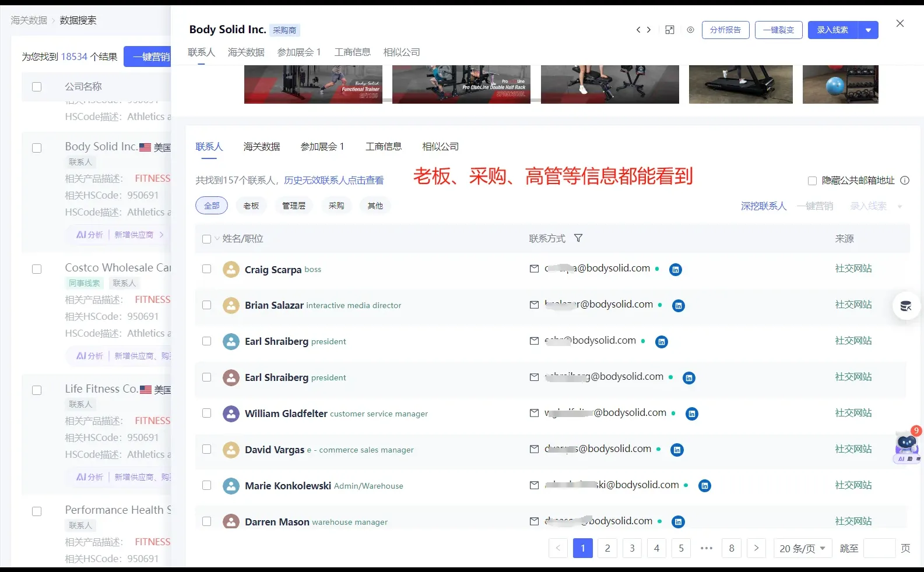Screen dimensions: 924x572
Task: Expand the 录入线索 dropdown arrow button
Action: tap(868, 30)
